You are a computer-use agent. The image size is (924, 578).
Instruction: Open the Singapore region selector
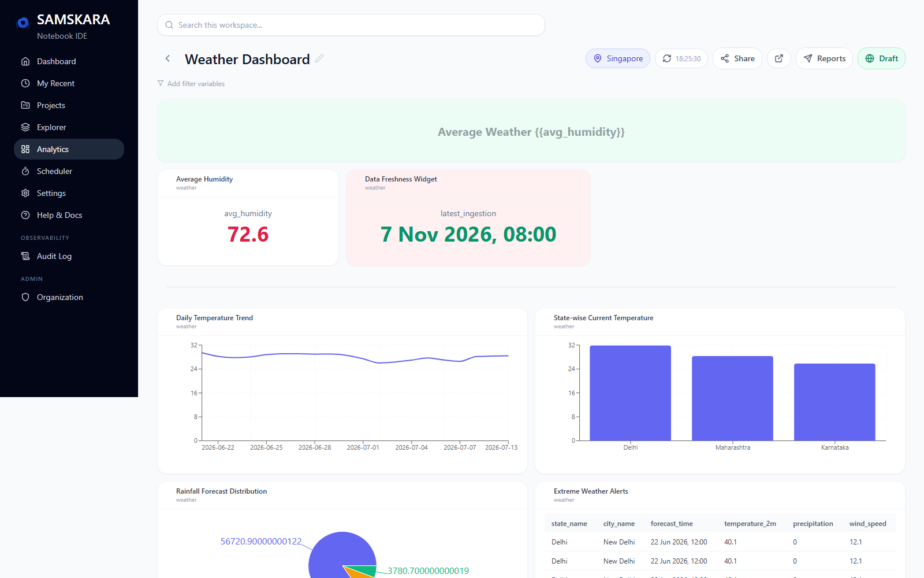coord(618,58)
